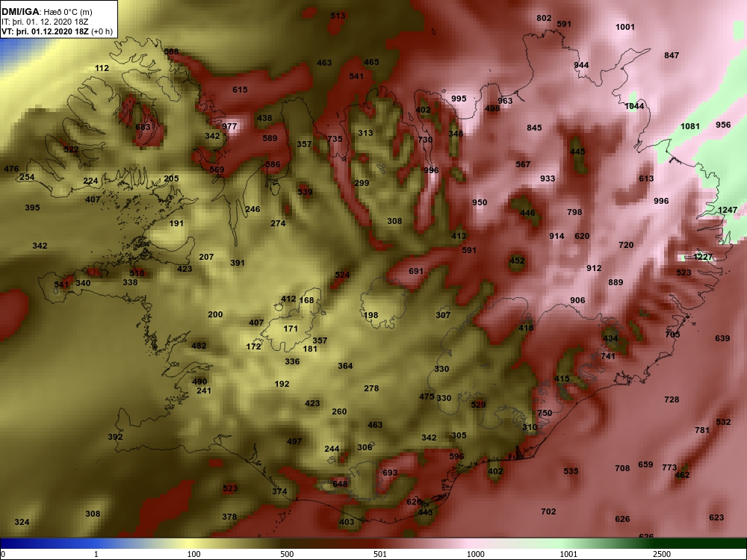Click the map value 613
747x560 pixels.
(x=646, y=178)
